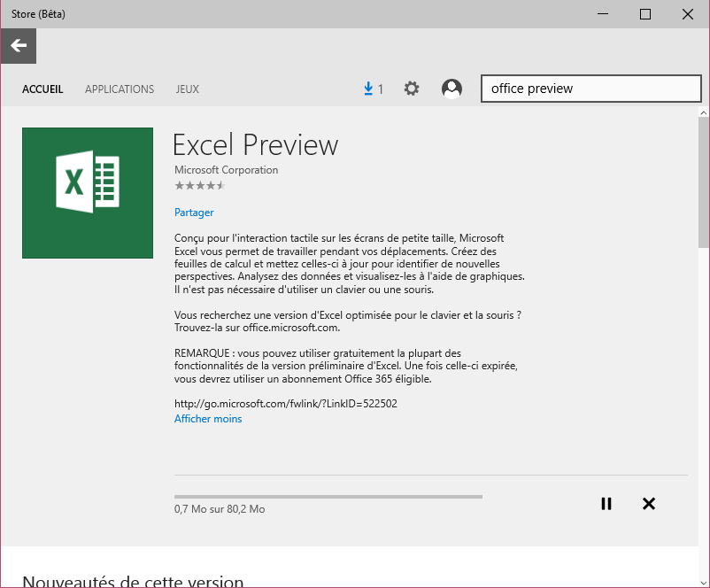Click the Excel Preview title
Viewport: 710px width, 588px height.
coord(255,145)
